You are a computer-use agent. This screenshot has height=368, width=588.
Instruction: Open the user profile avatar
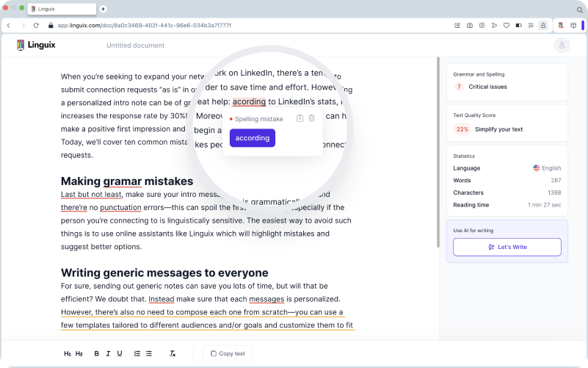pos(562,46)
